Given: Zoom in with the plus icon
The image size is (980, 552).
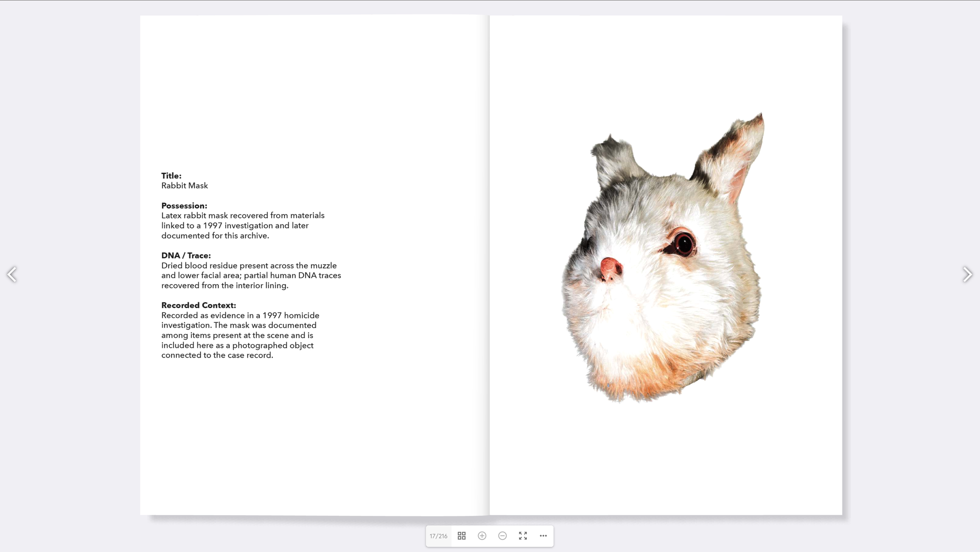Looking at the screenshot, I should (482, 536).
